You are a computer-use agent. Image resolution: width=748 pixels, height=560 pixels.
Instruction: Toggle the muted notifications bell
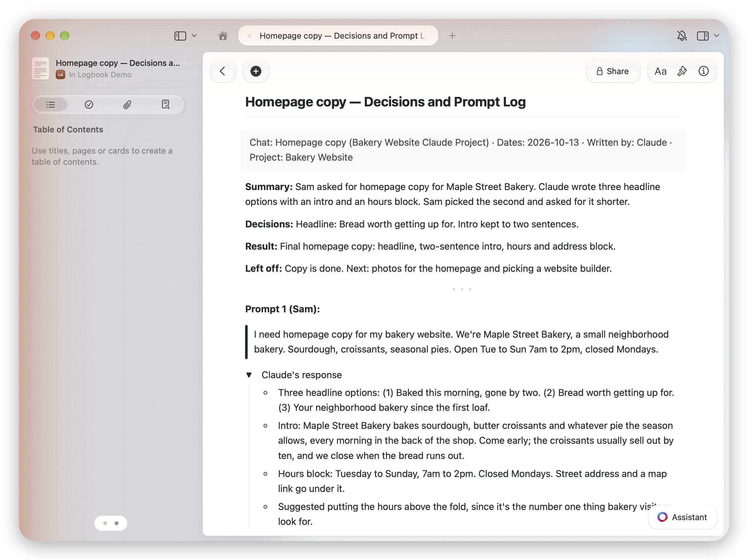click(682, 35)
